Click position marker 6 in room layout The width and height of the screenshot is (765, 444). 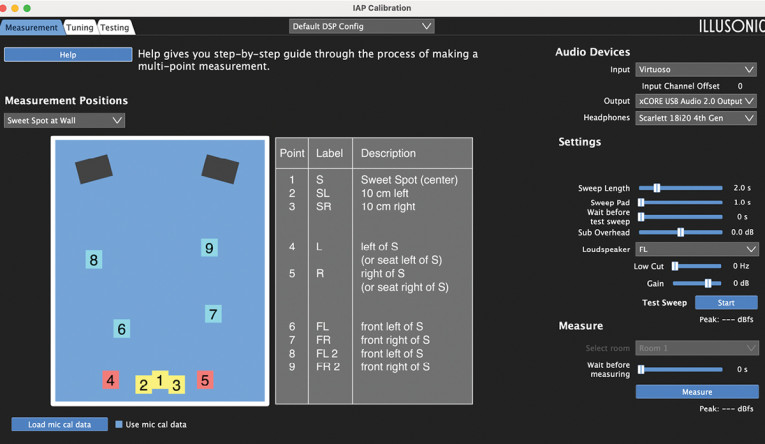tap(121, 329)
